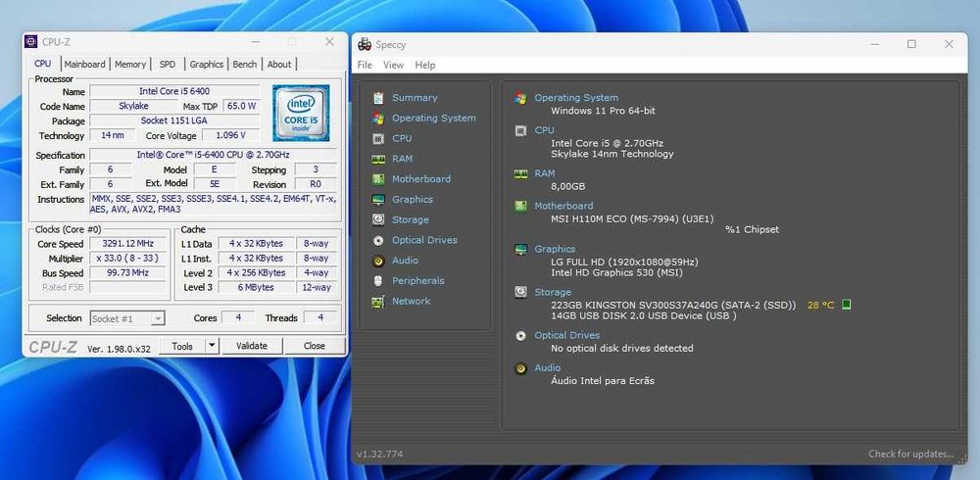Click disc icon beside Optical Drives summary heading
Image resolution: width=980 pixels, height=480 pixels.
[520, 336]
